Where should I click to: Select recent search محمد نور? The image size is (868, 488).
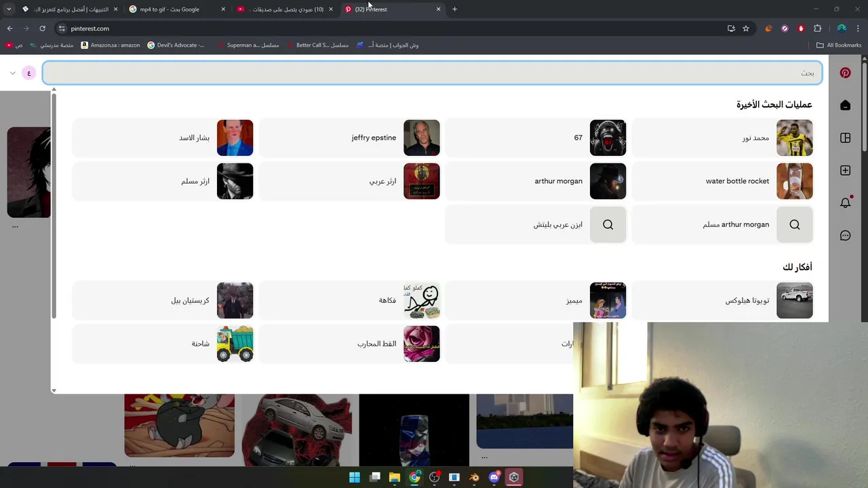tap(722, 138)
